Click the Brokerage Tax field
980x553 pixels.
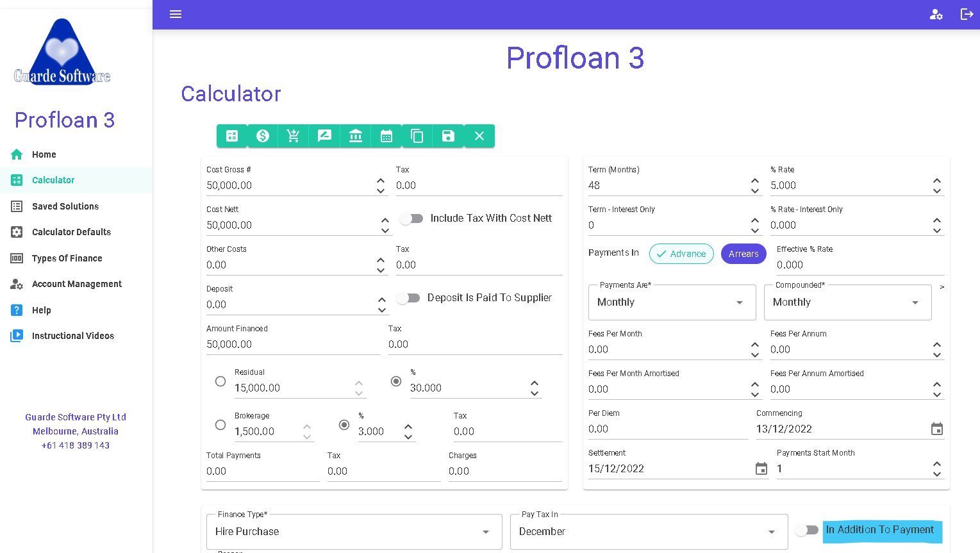click(x=508, y=432)
